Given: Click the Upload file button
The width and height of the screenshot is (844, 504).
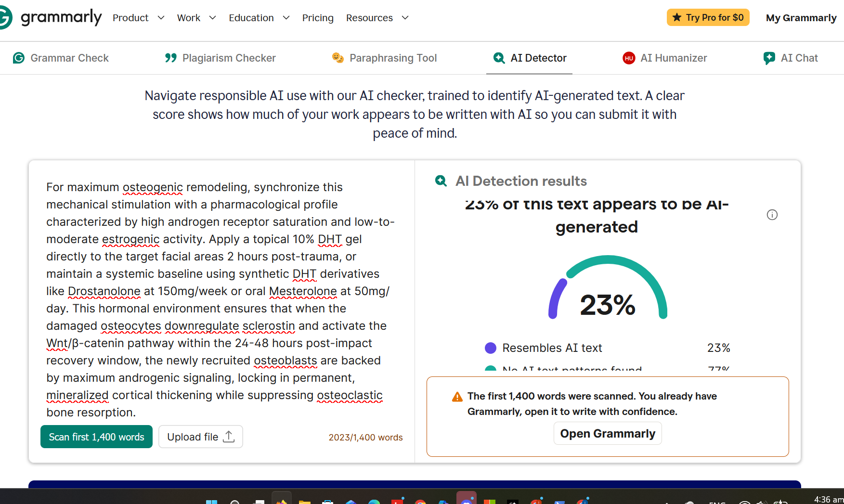Looking at the screenshot, I should pyautogui.click(x=201, y=437).
